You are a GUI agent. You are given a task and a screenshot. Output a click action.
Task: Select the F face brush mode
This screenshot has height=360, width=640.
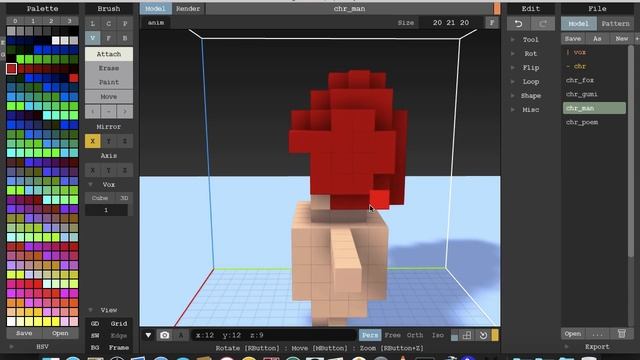[109, 38]
